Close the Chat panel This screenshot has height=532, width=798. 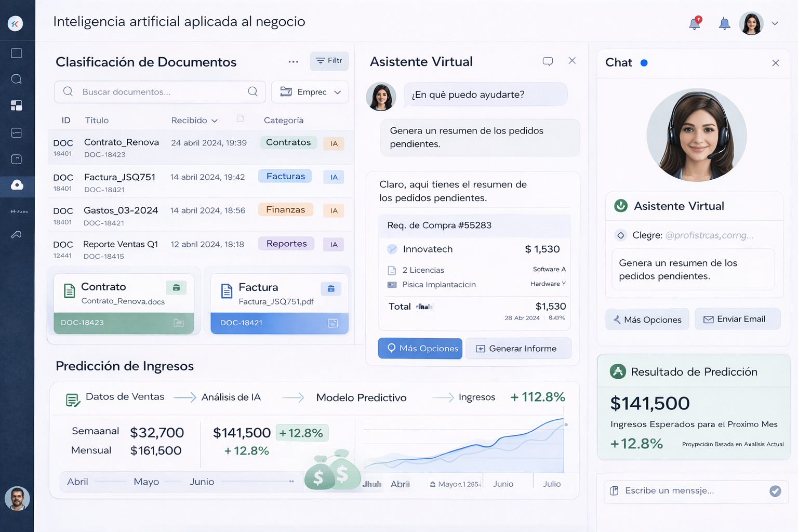[776, 62]
